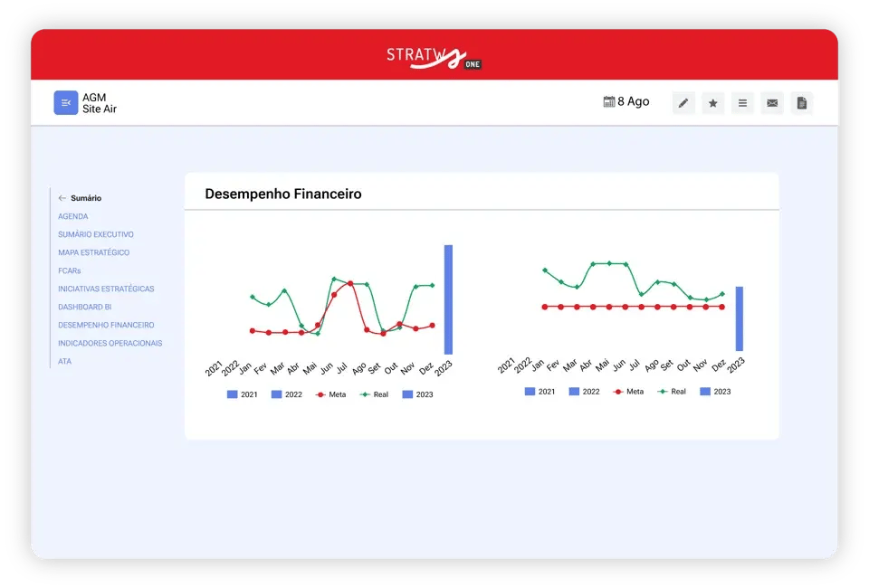Image resolution: width=869 pixels, height=588 pixels.
Task: Toggle 2023 series in right chart legend
Action: pos(715,392)
